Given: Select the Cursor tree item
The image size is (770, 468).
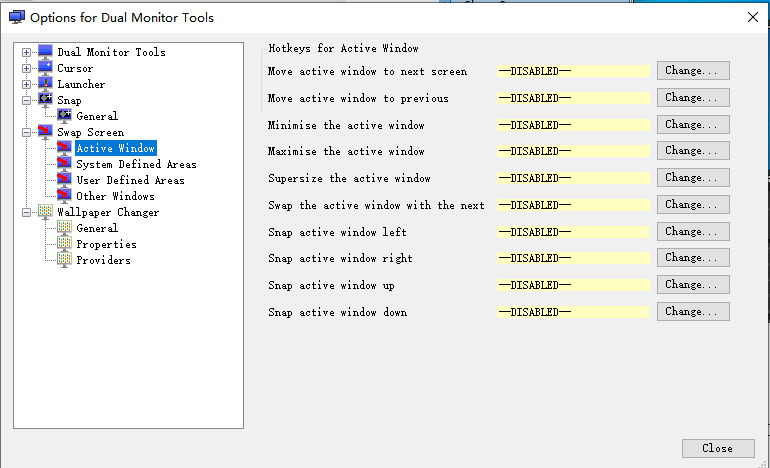Looking at the screenshot, I should click(75, 68).
